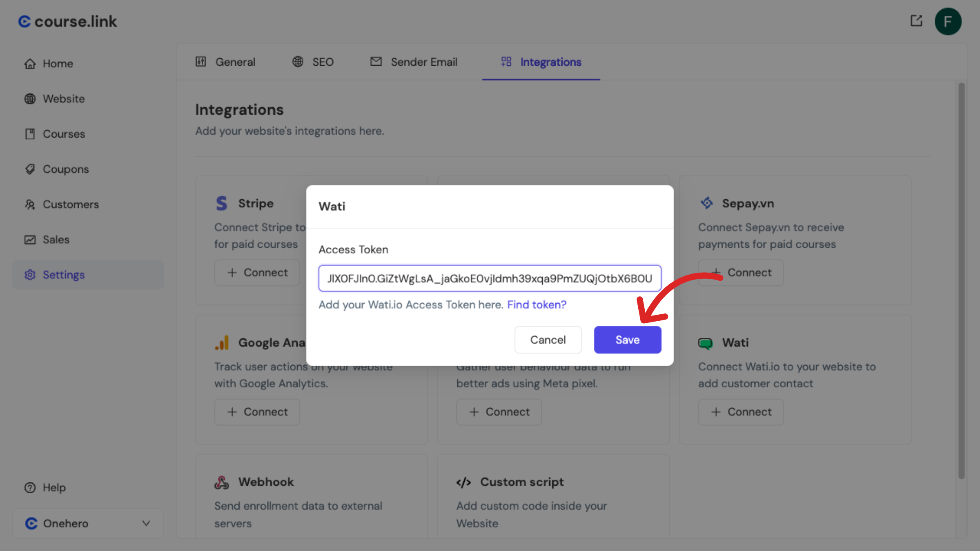Click inside the Access Token input field
Image resolution: width=980 pixels, height=551 pixels.
pos(490,278)
